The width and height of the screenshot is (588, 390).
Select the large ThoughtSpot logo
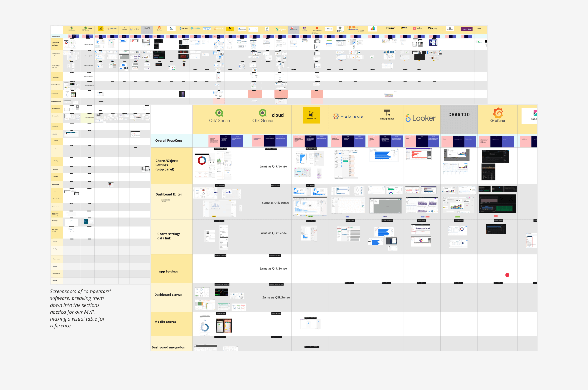tap(387, 115)
